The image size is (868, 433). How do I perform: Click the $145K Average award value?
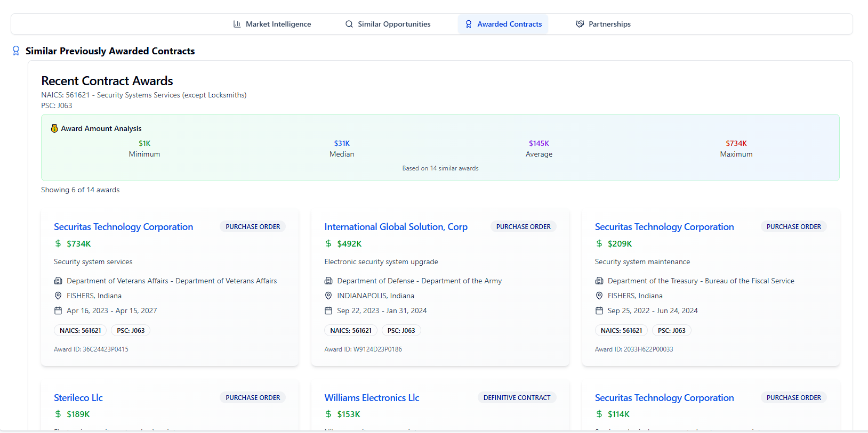(x=539, y=143)
